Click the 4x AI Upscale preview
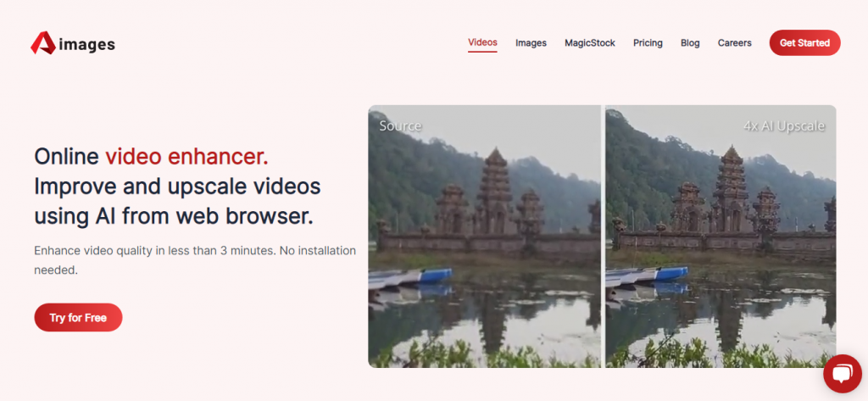868x401 pixels. click(721, 237)
